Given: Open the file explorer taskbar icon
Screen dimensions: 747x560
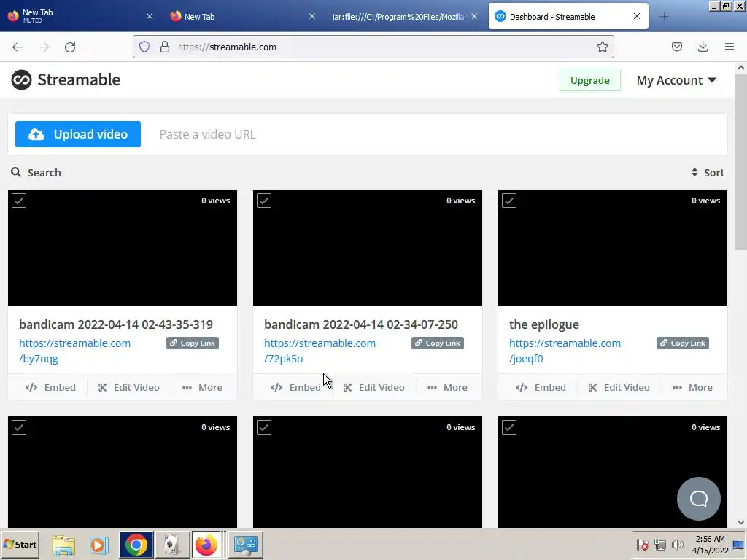Looking at the screenshot, I should point(63,544).
